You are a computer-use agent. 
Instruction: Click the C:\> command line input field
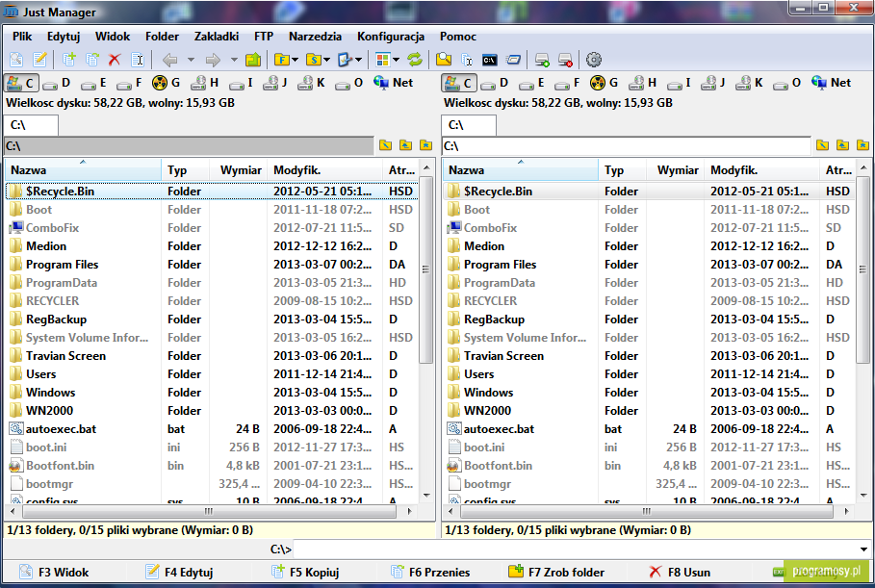575,550
